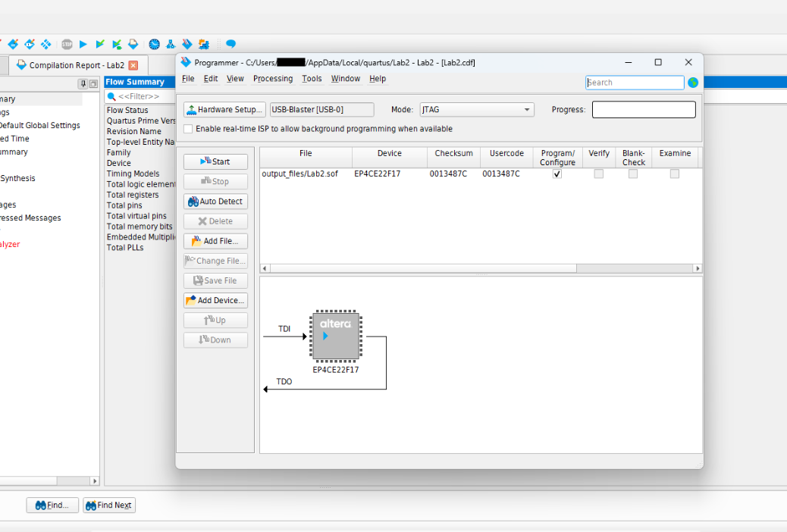
Task: Launch the Platform Designer puzzle icon
Action: tap(204, 44)
